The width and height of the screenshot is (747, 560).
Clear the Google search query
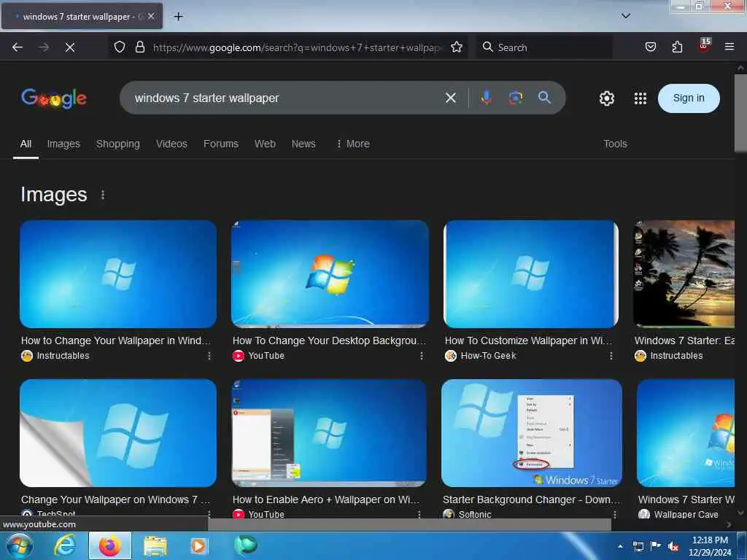tap(450, 98)
